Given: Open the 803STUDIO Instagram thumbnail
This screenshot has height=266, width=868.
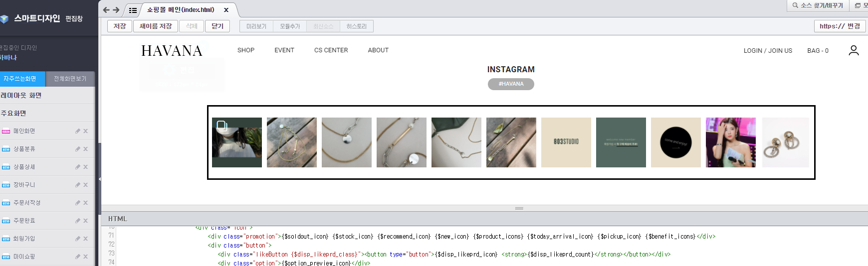Looking at the screenshot, I should (x=566, y=142).
